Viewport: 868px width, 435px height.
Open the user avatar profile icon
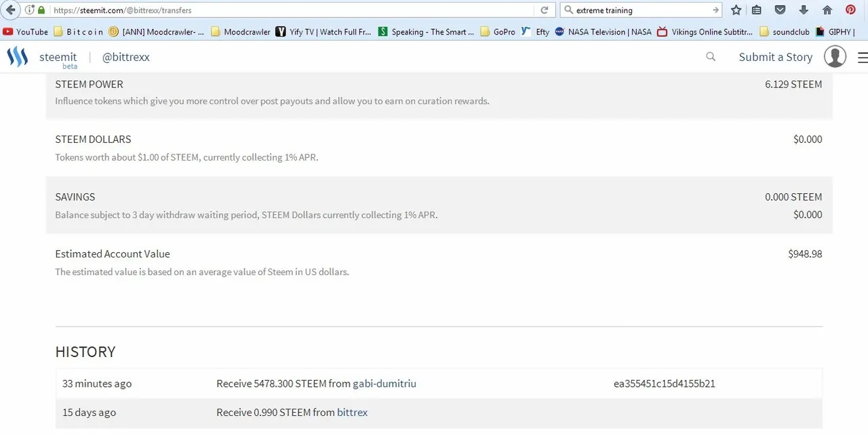pos(835,57)
